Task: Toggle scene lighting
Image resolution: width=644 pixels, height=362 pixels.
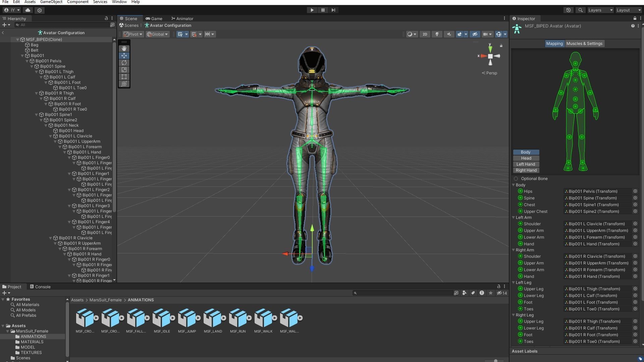Action: 437,34
